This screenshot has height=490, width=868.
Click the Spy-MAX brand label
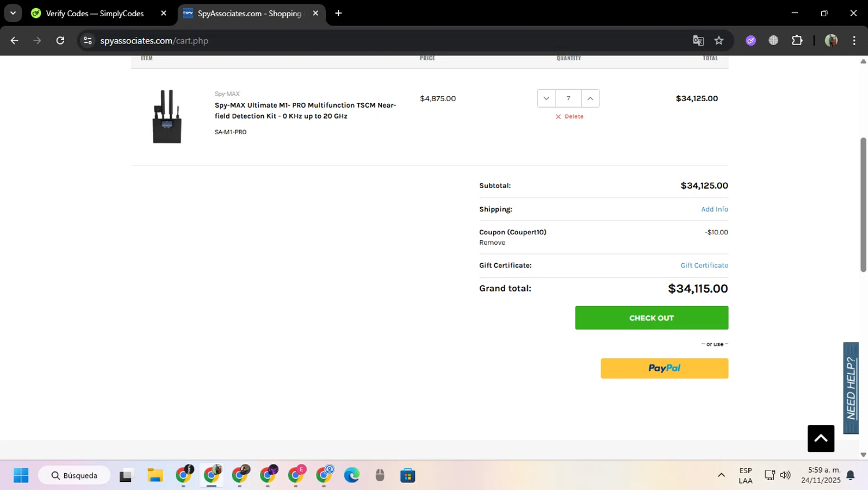click(227, 94)
